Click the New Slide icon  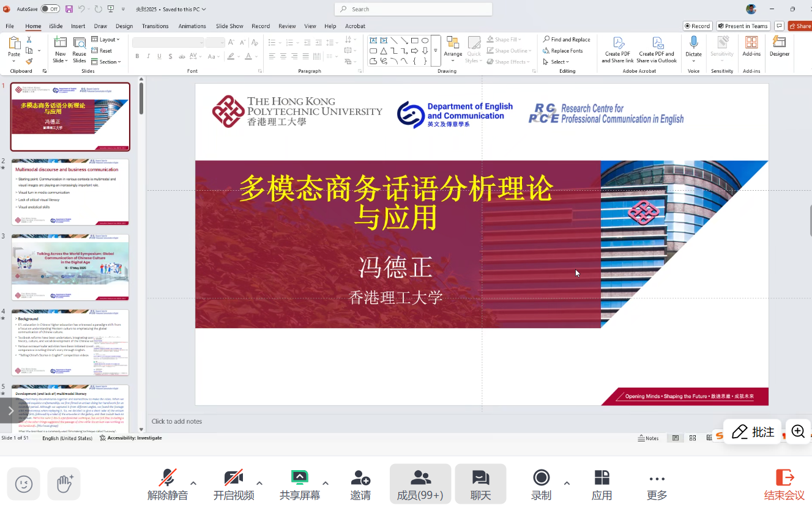coord(60,43)
